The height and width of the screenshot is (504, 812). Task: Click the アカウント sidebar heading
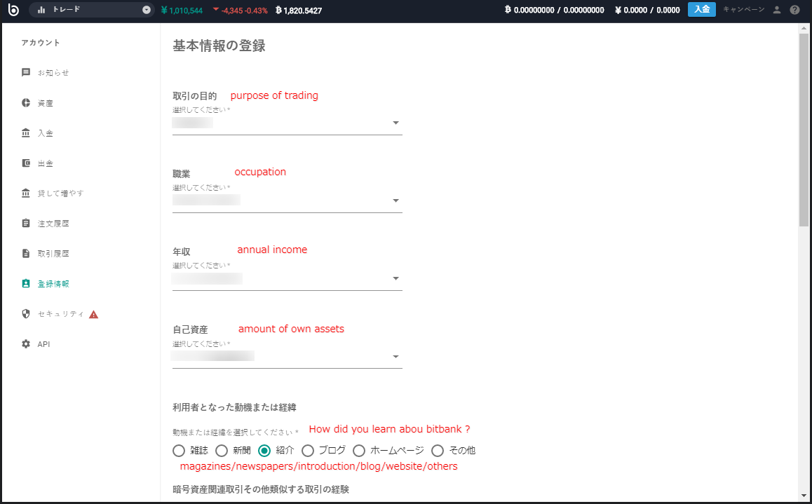pos(41,43)
